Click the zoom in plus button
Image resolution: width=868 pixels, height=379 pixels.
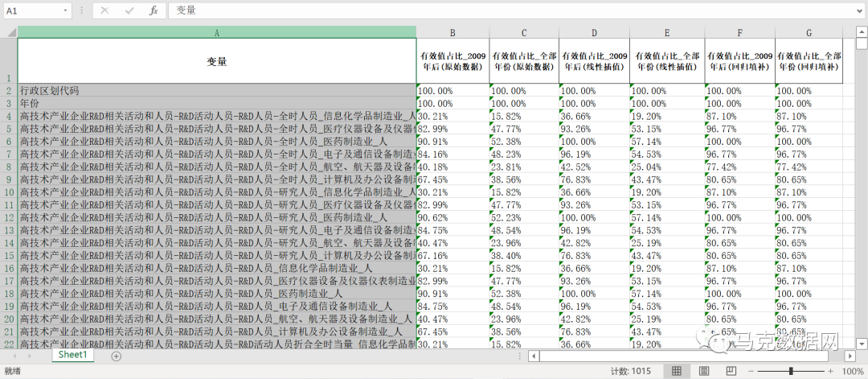(x=830, y=371)
